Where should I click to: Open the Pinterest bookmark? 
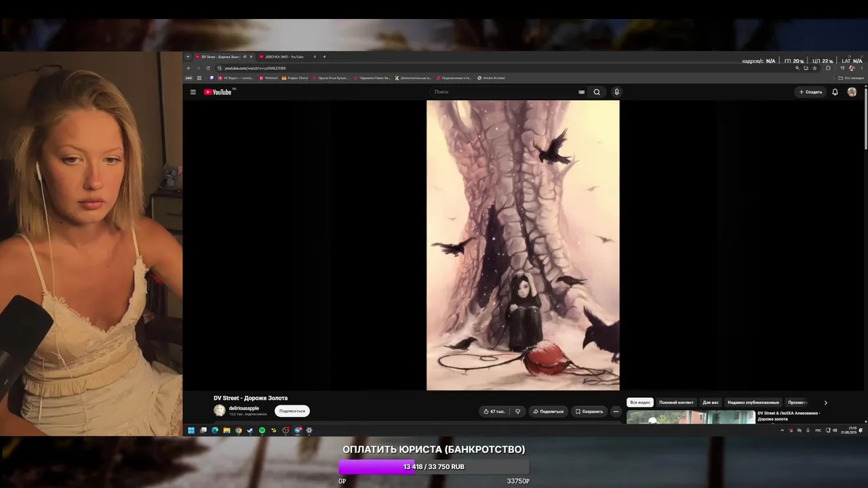269,78
